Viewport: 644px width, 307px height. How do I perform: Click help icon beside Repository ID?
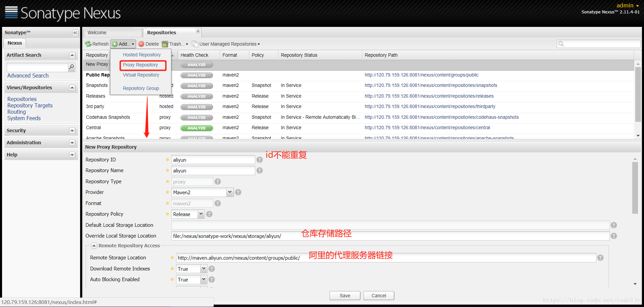point(260,160)
